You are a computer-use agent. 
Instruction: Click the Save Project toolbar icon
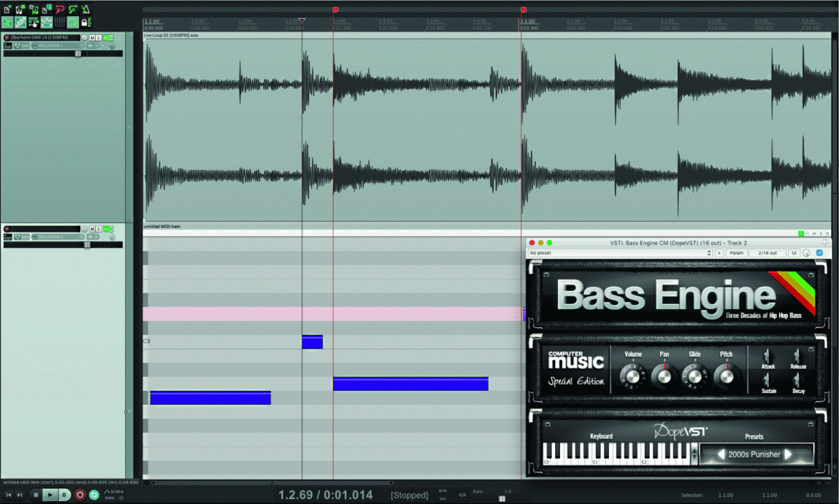click(x=33, y=9)
